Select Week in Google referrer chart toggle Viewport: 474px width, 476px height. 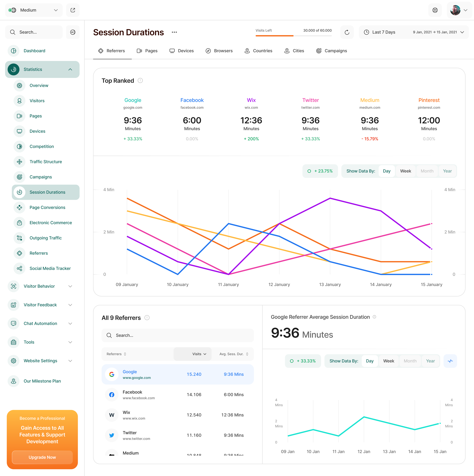click(x=389, y=361)
